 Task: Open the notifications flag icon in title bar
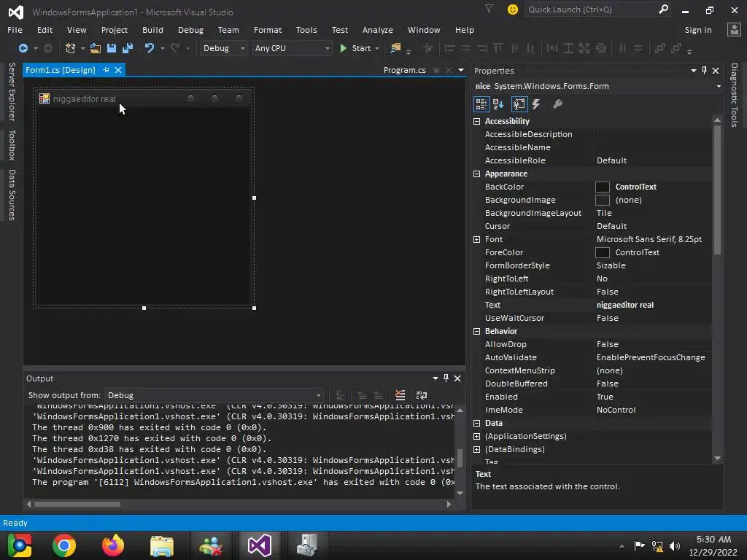(489, 9)
